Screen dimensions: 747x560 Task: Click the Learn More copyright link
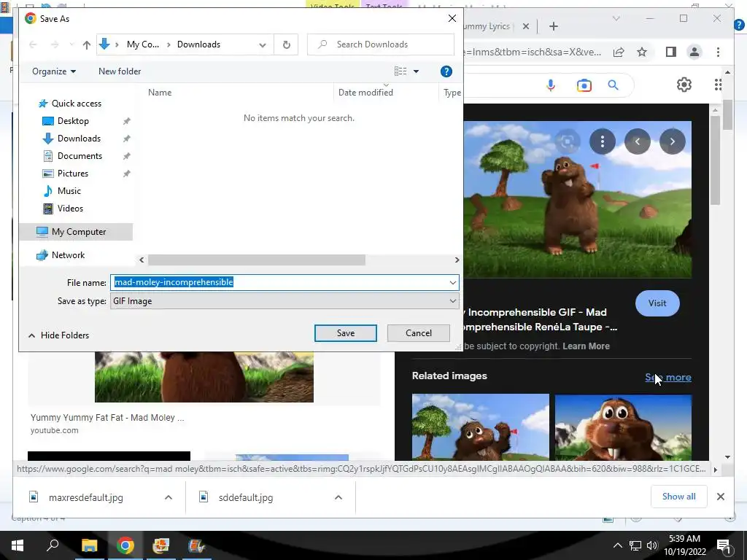coord(586,346)
